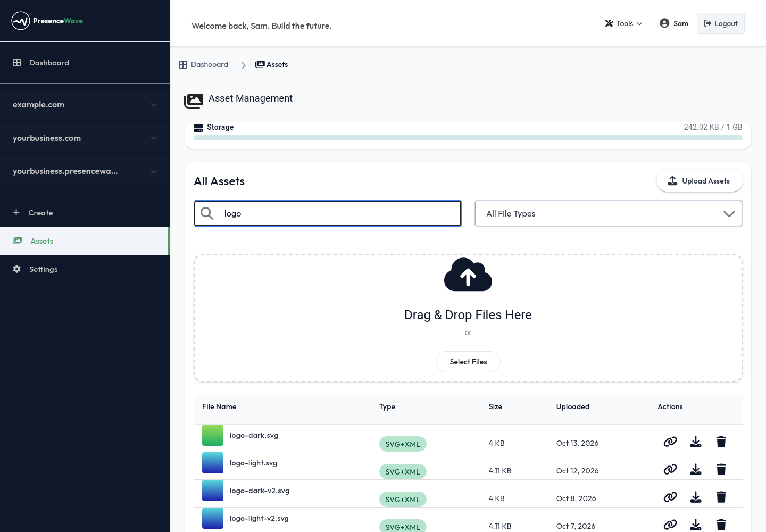Open the logo-dark-v2.svg thumbnail

point(213,491)
